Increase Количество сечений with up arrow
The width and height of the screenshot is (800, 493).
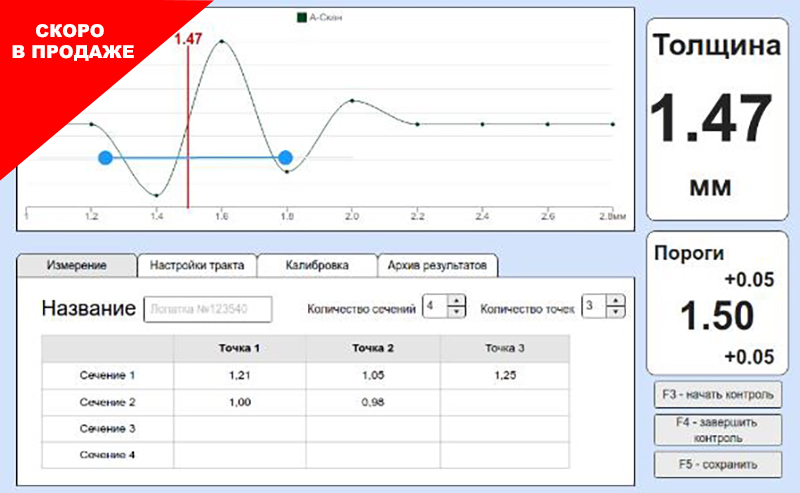point(457,301)
